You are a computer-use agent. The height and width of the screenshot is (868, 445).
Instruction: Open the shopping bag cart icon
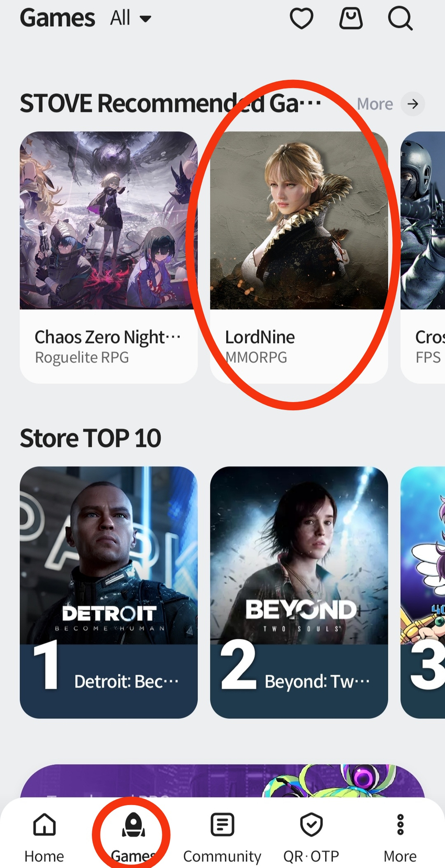351,18
